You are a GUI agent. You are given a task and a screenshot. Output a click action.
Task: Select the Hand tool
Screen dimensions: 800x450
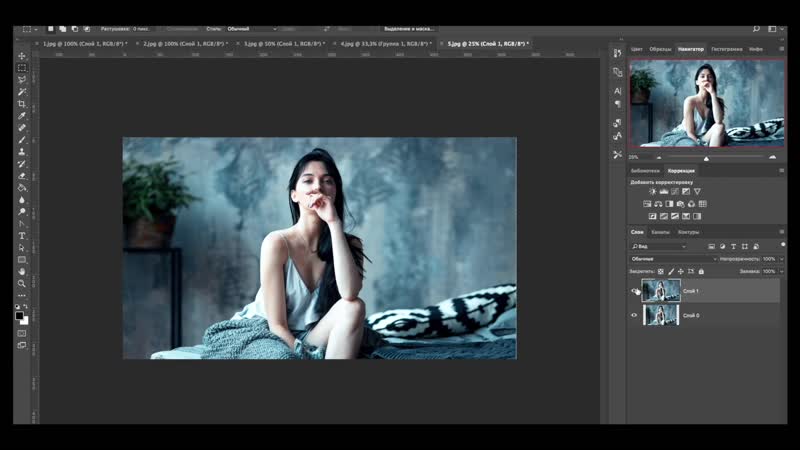click(x=21, y=271)
